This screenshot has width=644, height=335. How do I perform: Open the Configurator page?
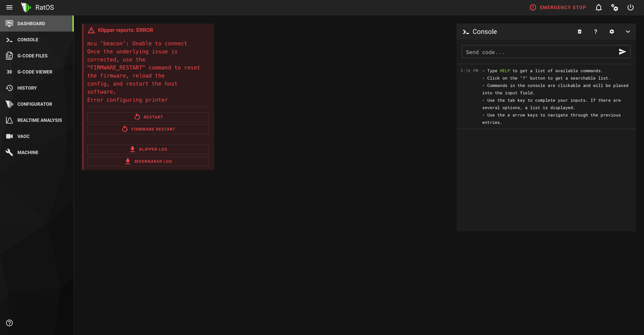pyautogui.click(x=36, y=104)
